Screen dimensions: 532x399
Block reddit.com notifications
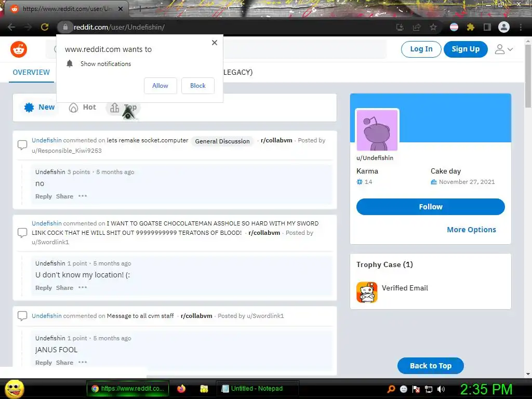tap(198, 86)
